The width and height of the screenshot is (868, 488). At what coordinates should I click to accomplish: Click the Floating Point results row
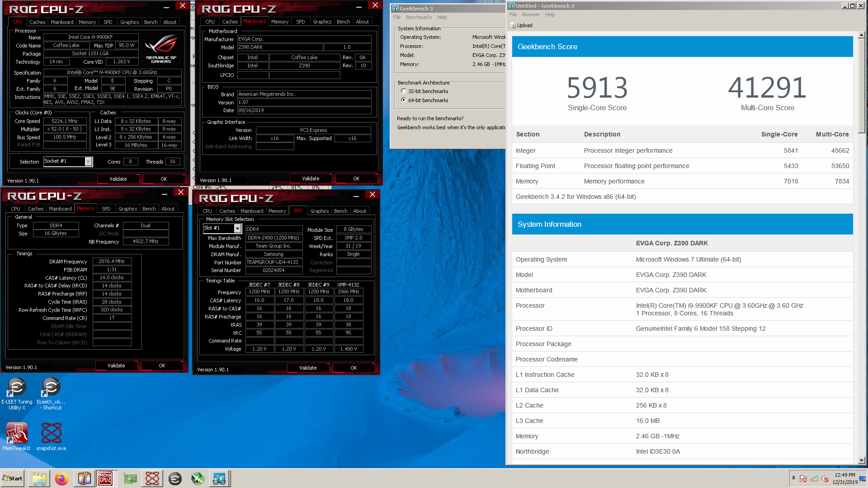pos(682,166)
